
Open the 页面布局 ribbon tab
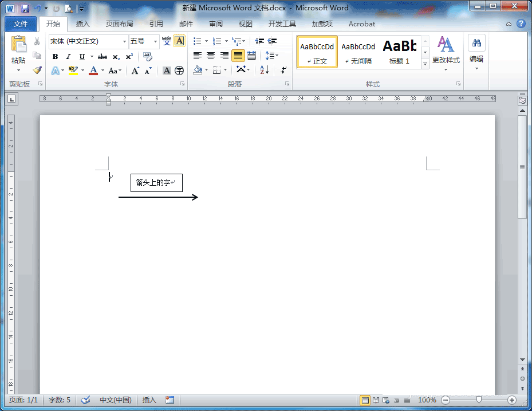coord(119,24)
